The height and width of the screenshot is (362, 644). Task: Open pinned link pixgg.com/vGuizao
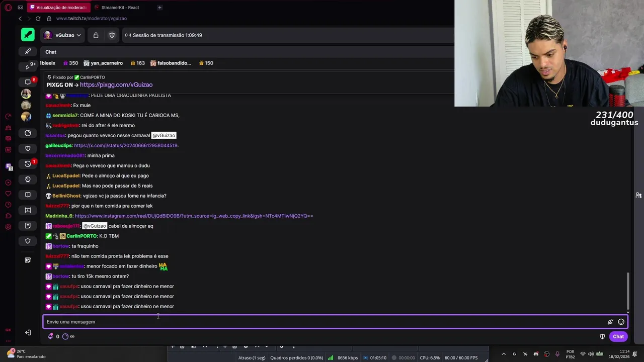(x=116, y=85)
